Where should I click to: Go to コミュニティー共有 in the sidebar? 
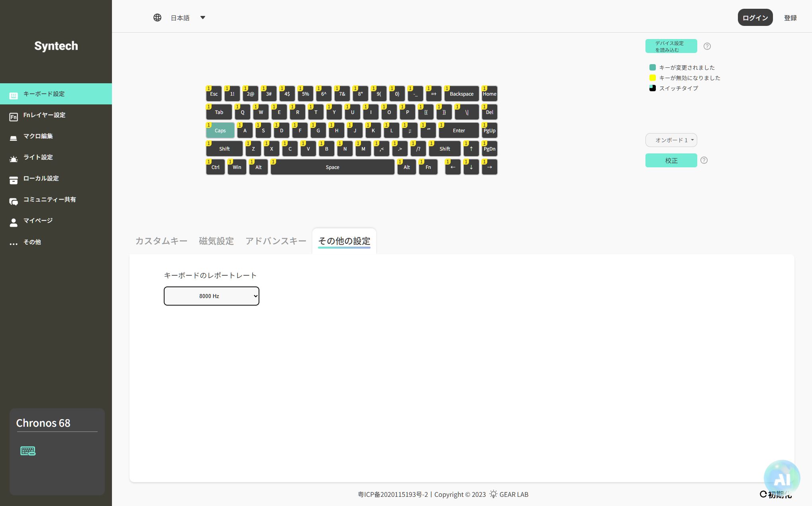click(49, 200)
